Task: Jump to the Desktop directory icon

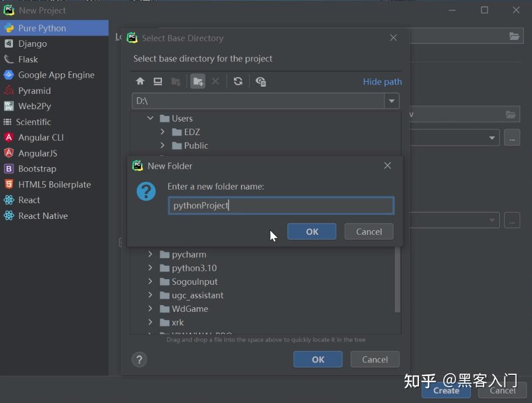Action: (158, 81)
